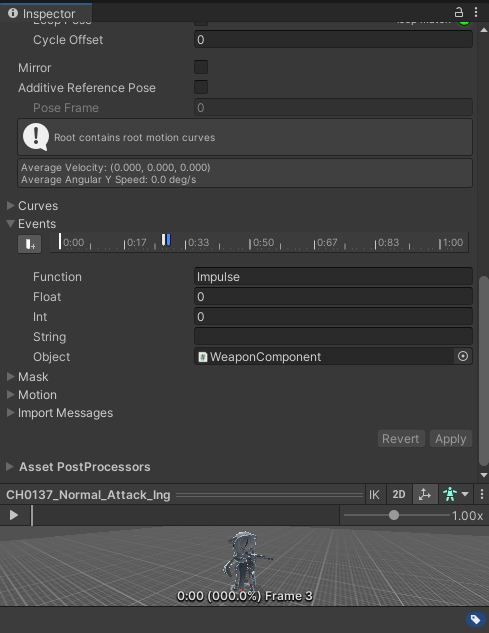
Task: Toggle the Inspector lock icon
Action: tap(459, 12)
